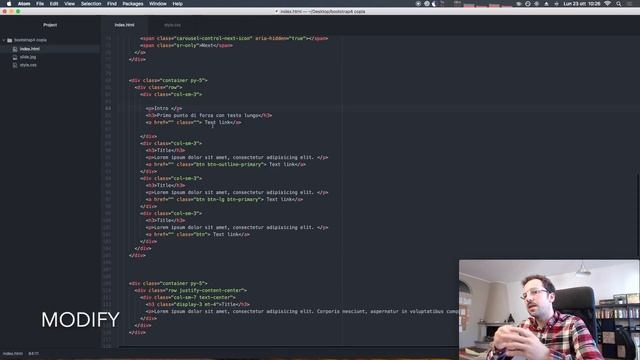Open the File menu

(40, 4)
